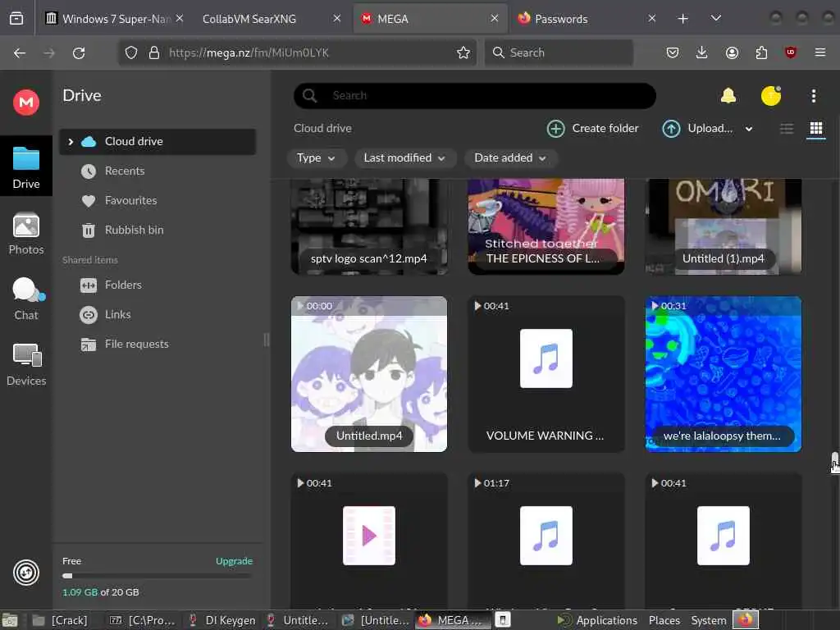Open the Chat section
Viewport: 840px width, 630px height.
click(25, 299)
